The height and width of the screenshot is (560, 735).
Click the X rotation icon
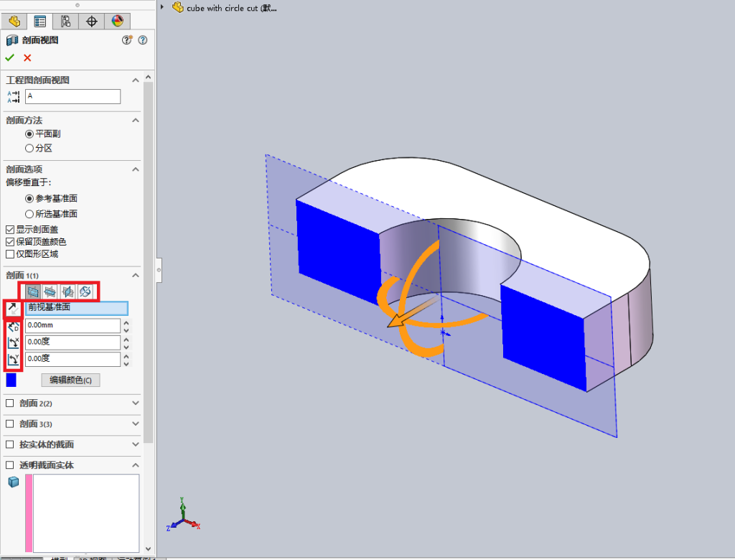(x=13, y=343)
